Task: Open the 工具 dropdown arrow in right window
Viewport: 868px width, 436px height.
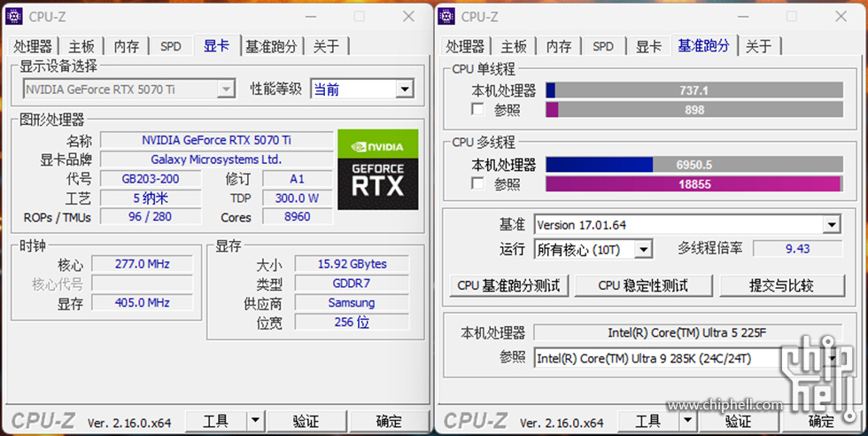Action: point(687,421)
